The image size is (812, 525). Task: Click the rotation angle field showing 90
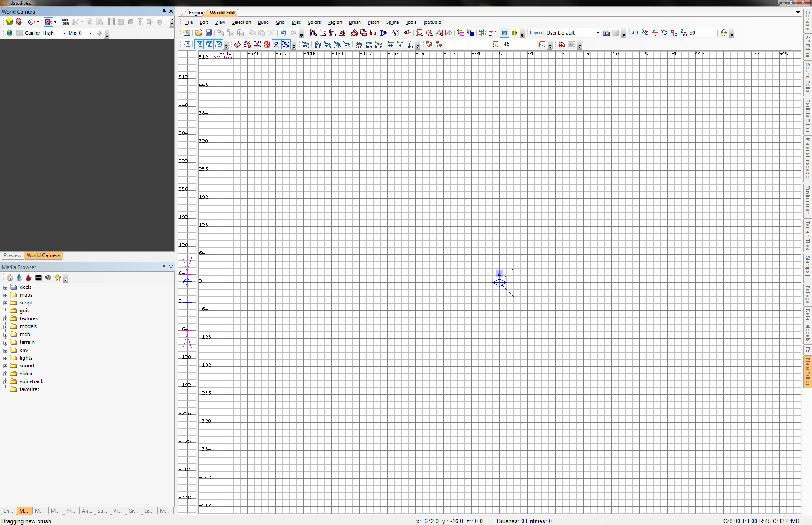(701, 33)
